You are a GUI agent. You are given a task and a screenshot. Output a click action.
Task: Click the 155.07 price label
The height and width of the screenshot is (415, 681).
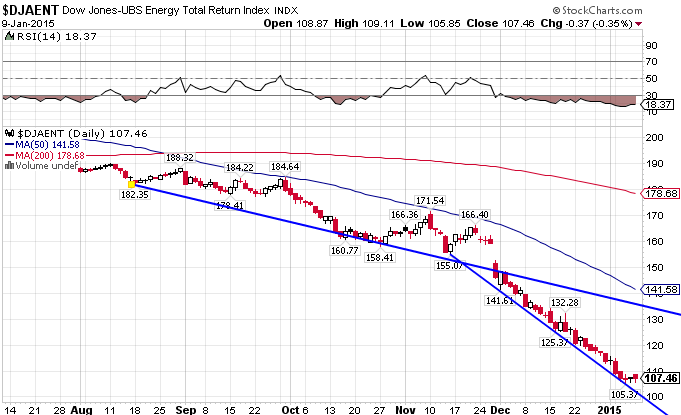(450, 265)
